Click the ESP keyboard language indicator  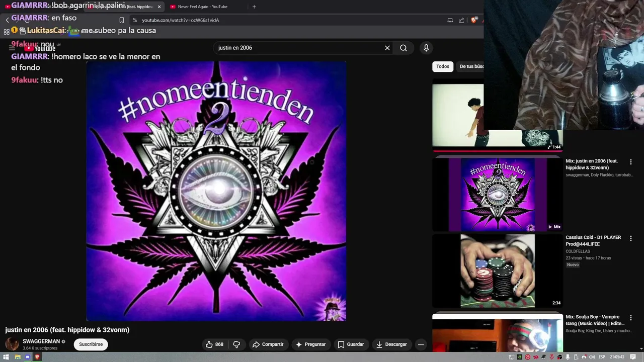pos(602,357)
